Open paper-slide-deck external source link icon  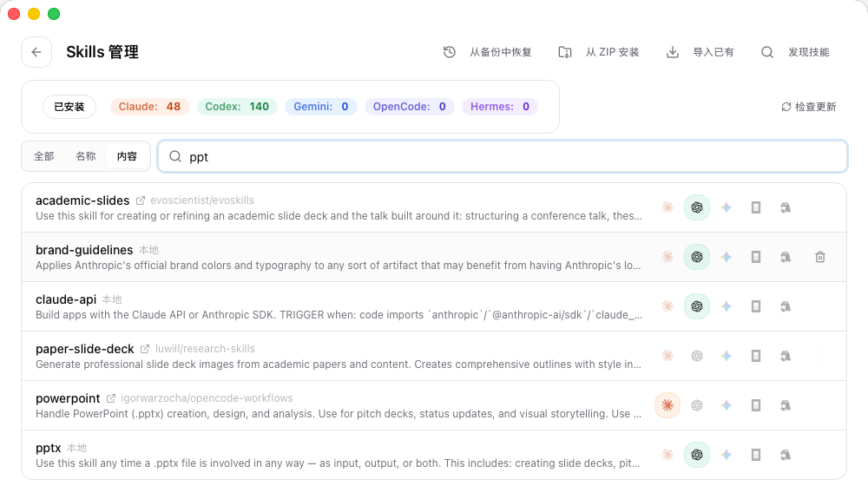(x=145, y=349)
